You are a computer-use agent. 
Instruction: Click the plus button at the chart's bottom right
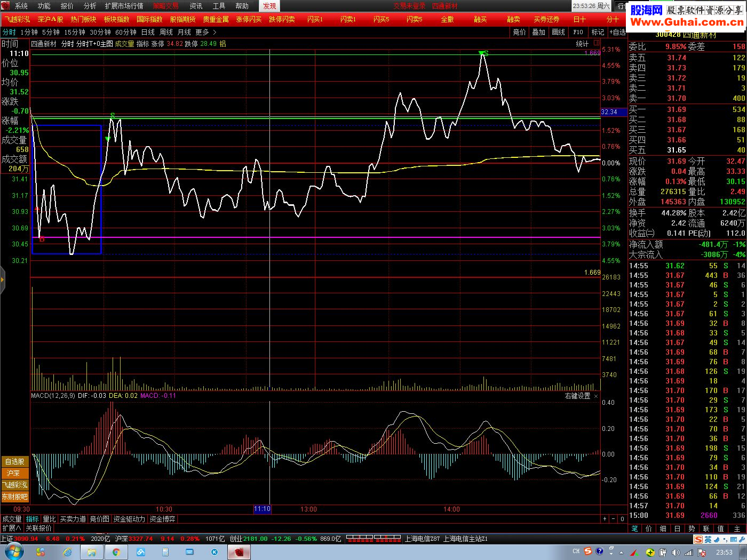pyautogui.click(x=605, y=519)
